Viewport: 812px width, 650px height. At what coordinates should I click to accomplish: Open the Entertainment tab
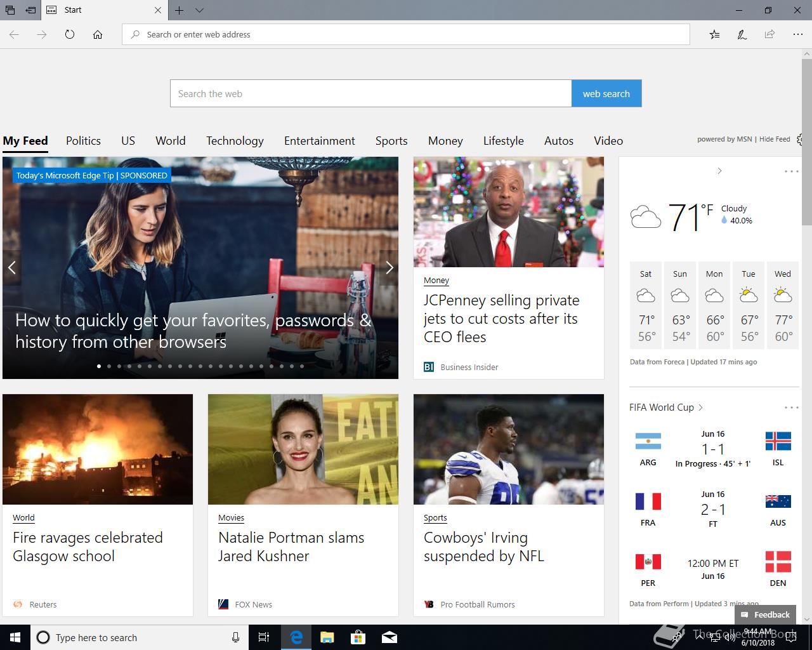(320, 141)
